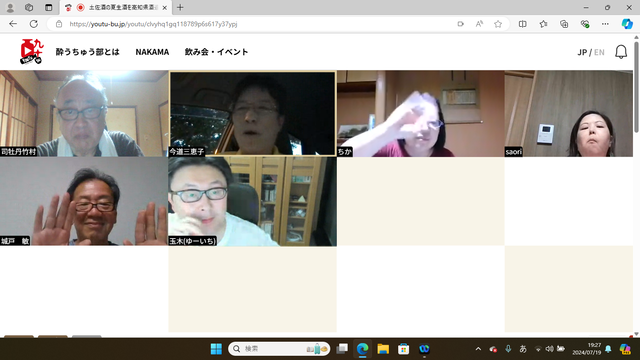Select the saori video tile
Screen dimensions: 640x360
[x=569, y=113]
